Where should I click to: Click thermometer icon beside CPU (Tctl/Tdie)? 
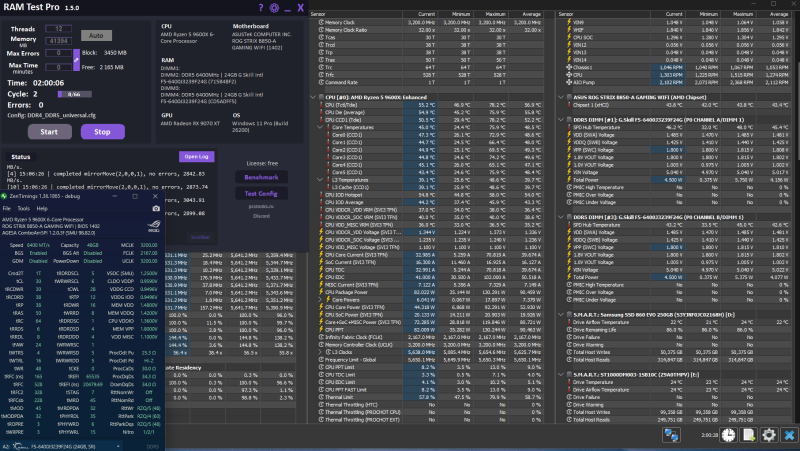[321, 105]
